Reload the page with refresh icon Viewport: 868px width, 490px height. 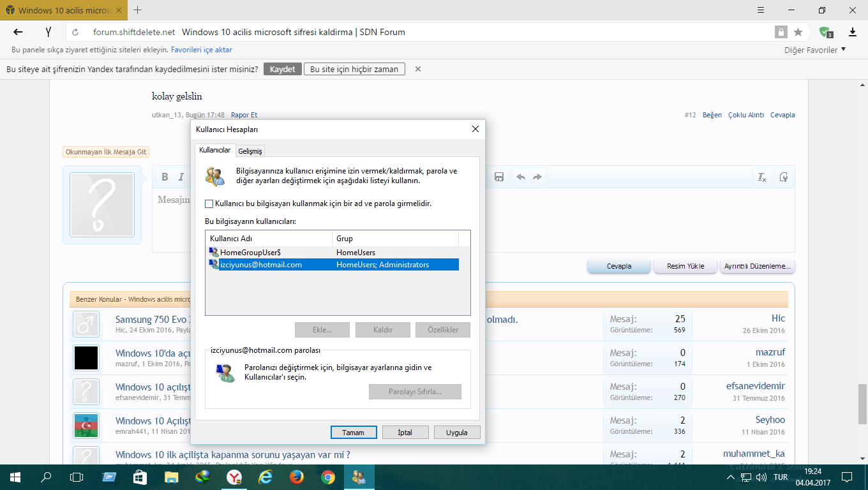coord(76,33)
